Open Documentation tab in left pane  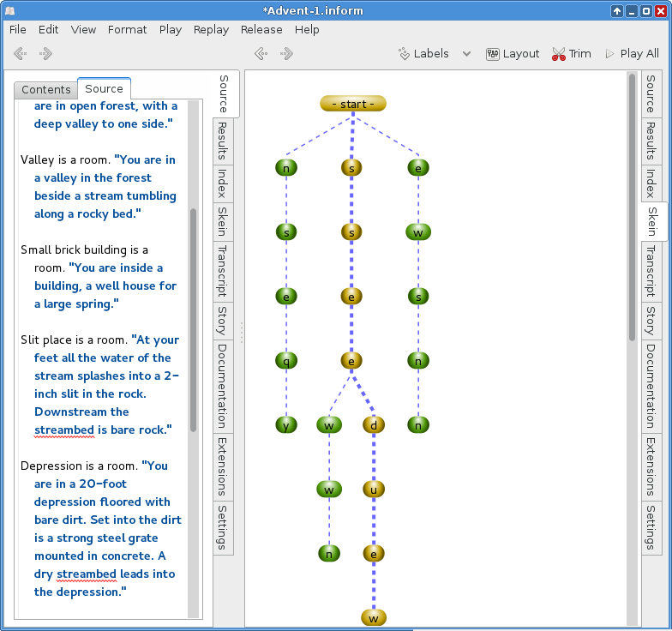223,386
